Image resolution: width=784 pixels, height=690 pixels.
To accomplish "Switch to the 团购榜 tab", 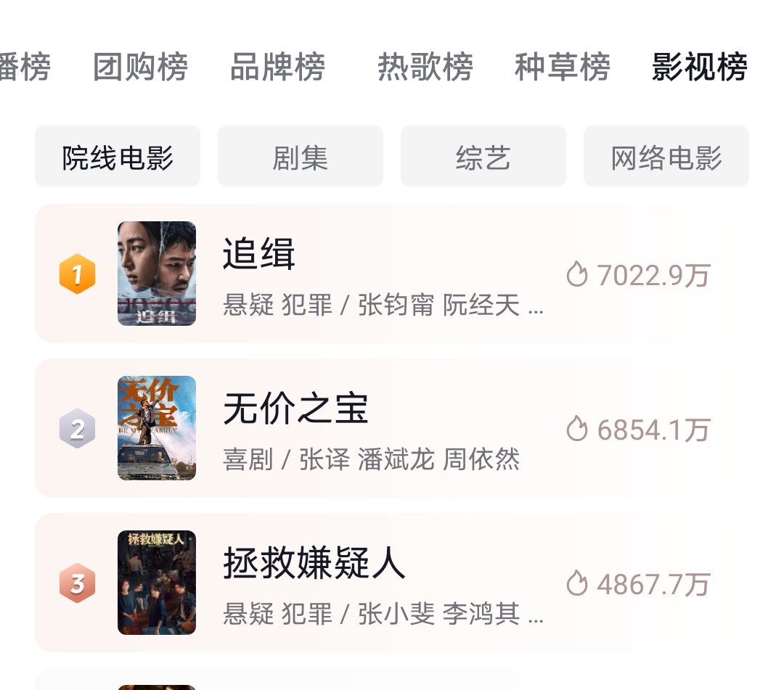I will (141, 67).
